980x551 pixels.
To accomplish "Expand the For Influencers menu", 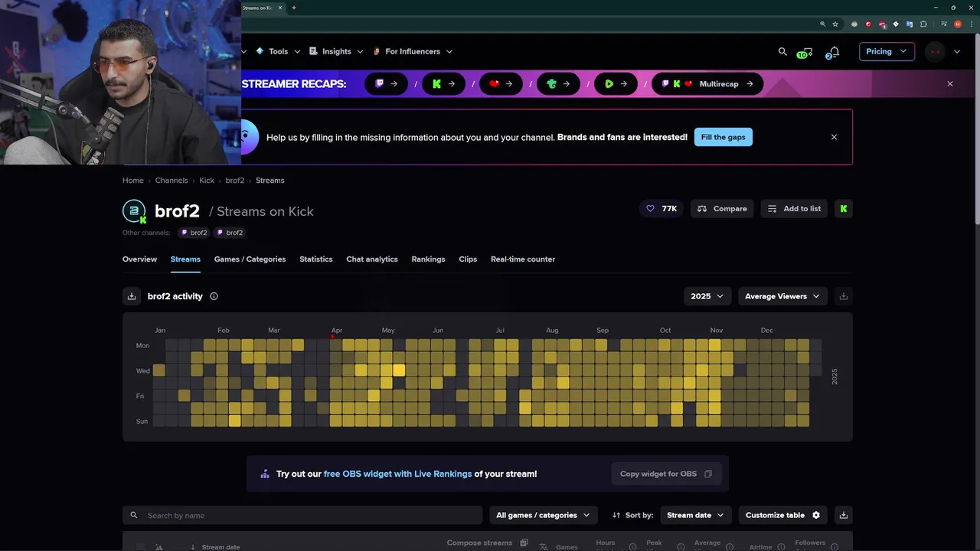I will coord(413,51).
